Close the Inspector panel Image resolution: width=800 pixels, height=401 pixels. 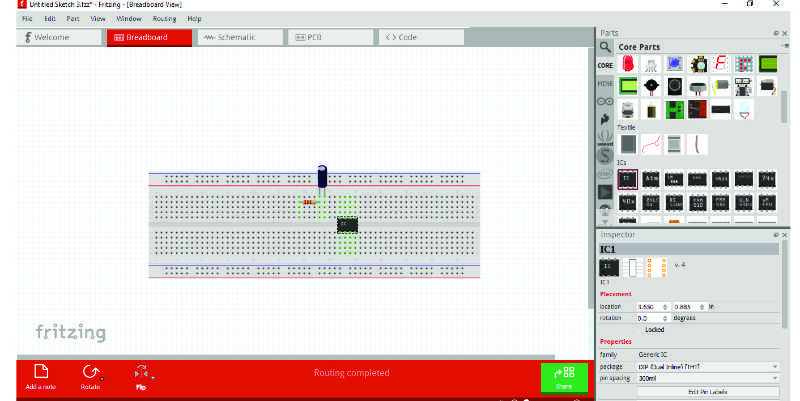tap(785, 235)
